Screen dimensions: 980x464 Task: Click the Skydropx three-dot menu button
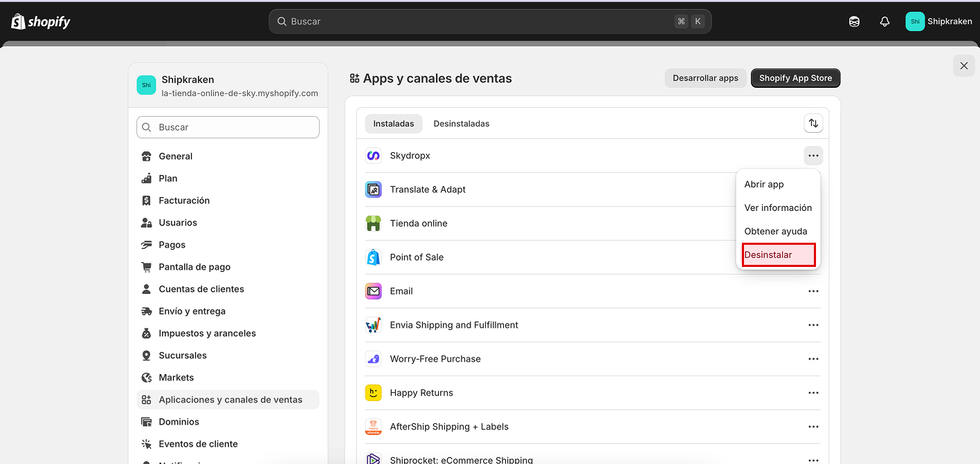(x=813, y=156)
